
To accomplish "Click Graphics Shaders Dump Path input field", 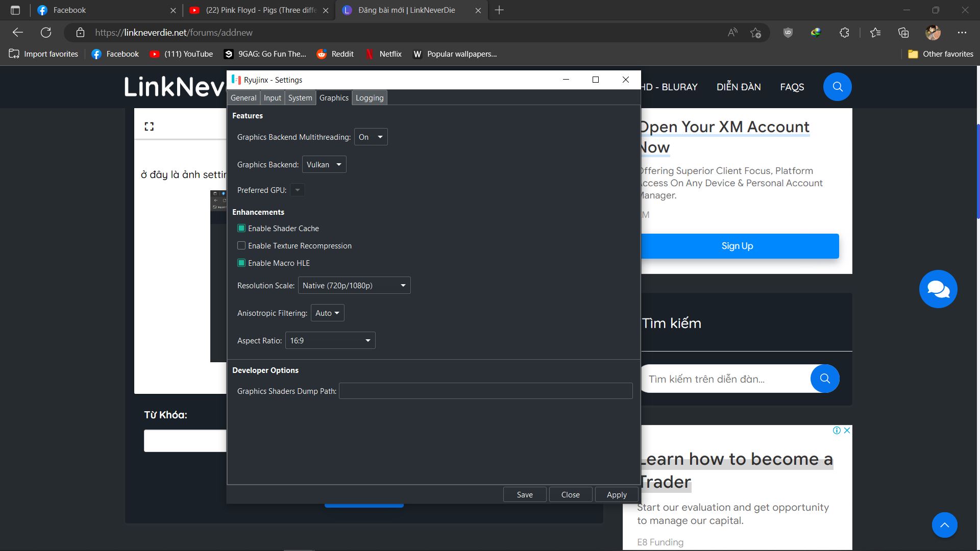I will point(485,391).
